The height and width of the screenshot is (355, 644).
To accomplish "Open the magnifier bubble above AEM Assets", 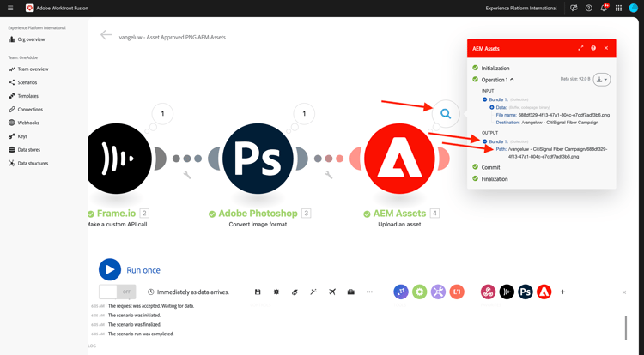I will coord(446,114).
